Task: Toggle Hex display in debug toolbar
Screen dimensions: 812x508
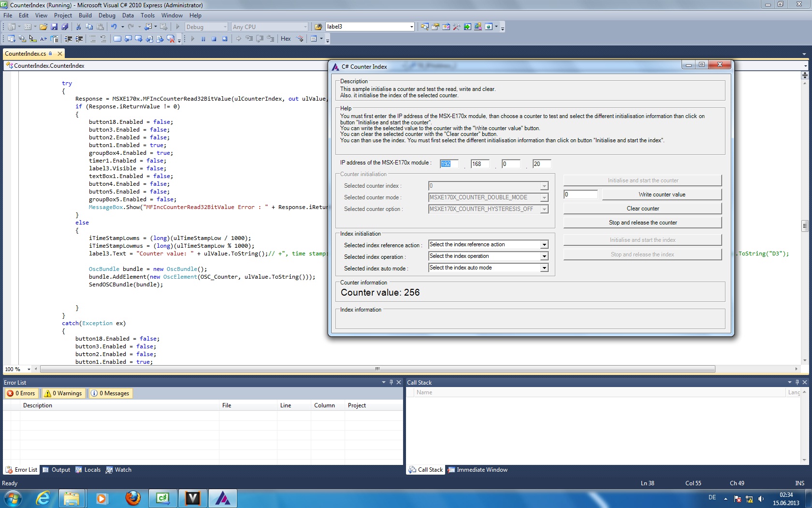Action: click(286, 39)
